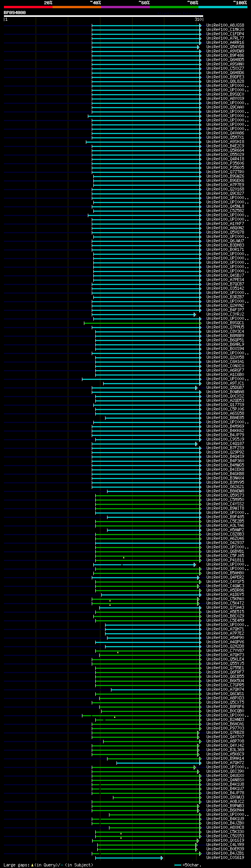Screen dimensions: 251x868
Task: Select the UniRef100_B9F486 label
Action: point(225,55)
